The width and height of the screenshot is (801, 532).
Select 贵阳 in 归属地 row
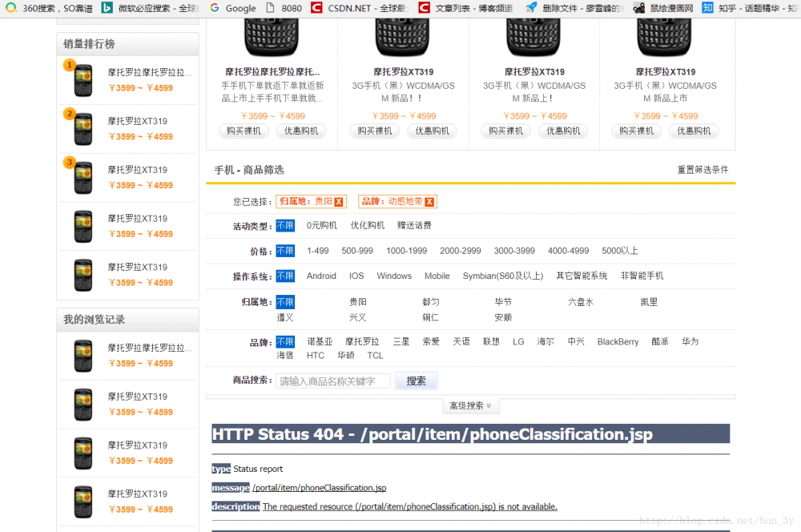pos(357,302)
